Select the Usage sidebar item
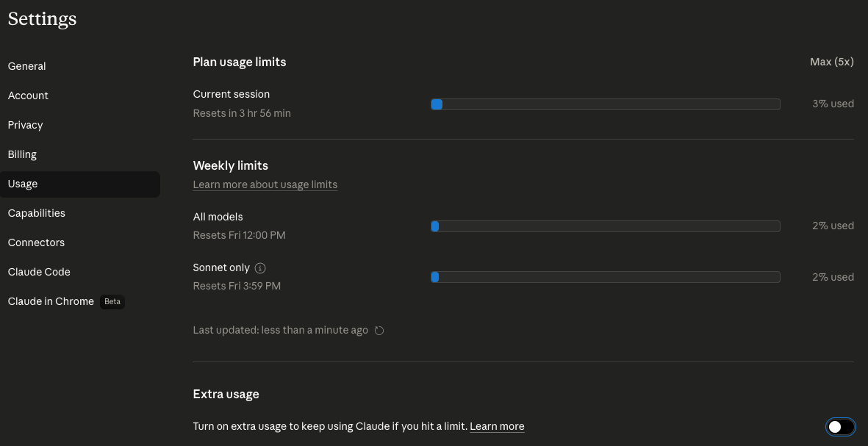The height and width of the screenshot is (446, 868). [80, 184]
